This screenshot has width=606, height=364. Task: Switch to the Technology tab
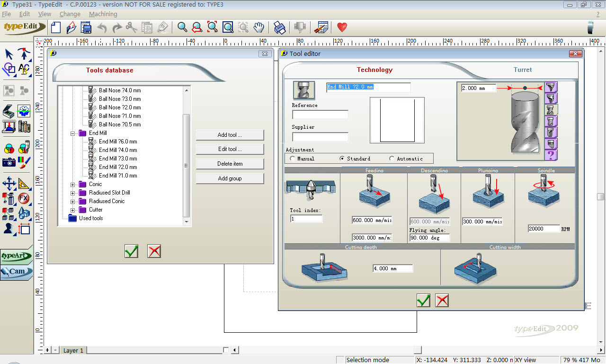point(374,70)
